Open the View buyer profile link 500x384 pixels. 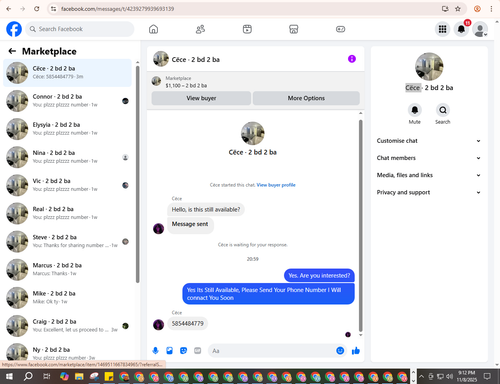276,185
